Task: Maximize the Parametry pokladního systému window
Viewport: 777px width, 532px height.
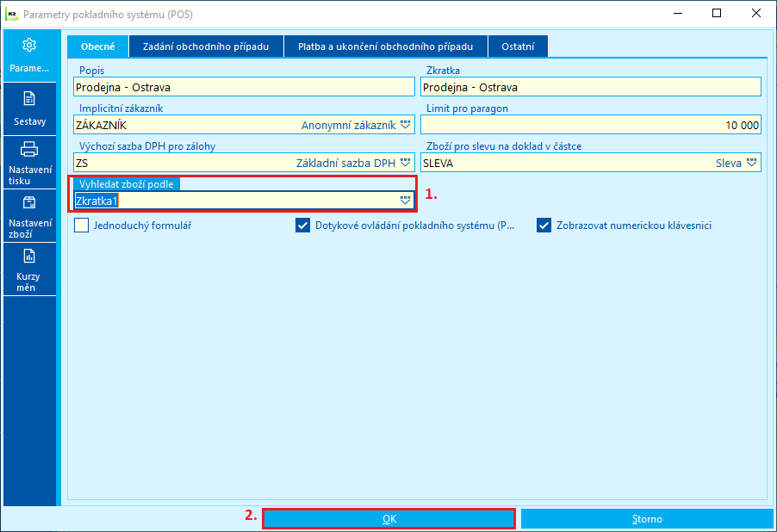Action: click(x=717, y=14)
